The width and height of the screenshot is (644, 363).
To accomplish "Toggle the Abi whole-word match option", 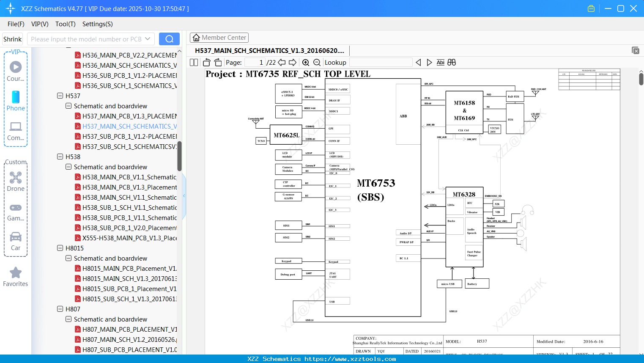I will (441, 62).
